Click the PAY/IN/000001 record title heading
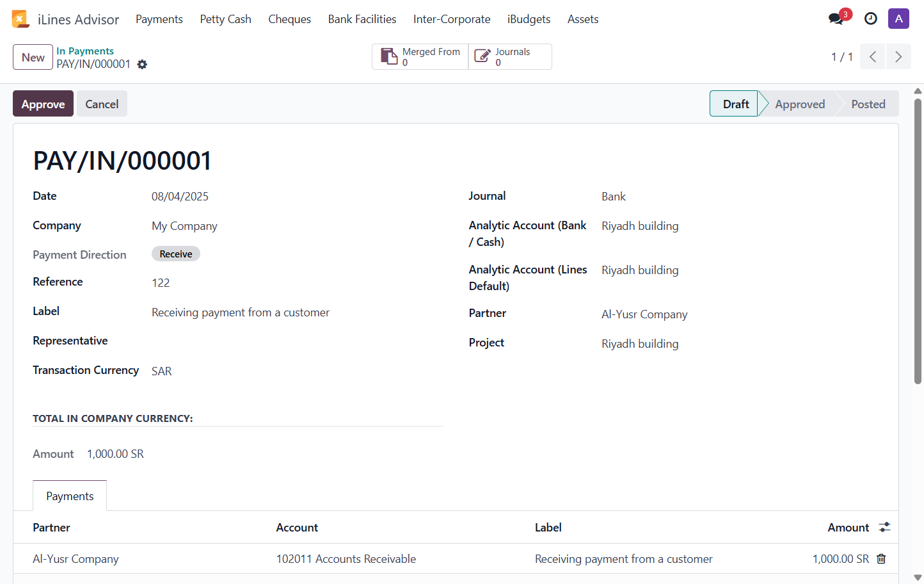924x584 pixels. click(122, 161)
